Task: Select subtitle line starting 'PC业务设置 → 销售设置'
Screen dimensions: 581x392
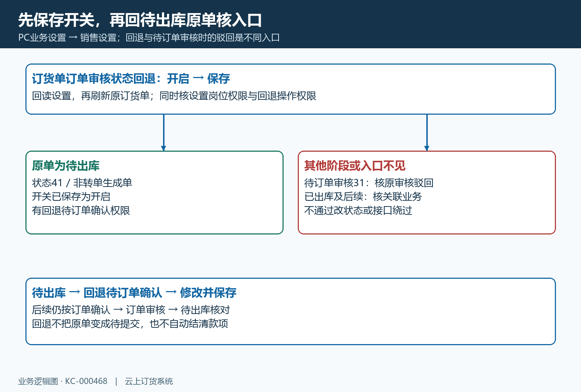Action: coord(149,38)
